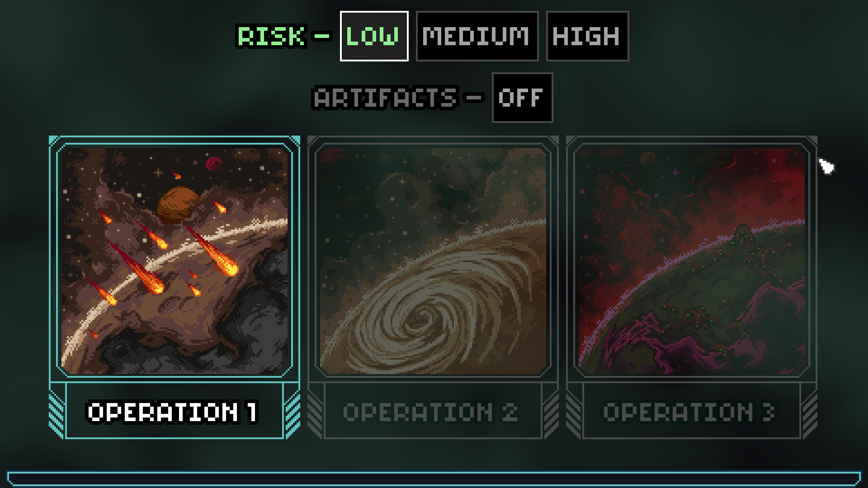Toggle the Artifacts OFF switch
The width and height of the screenshot is (868, 488).
click(x=522, y=98)
